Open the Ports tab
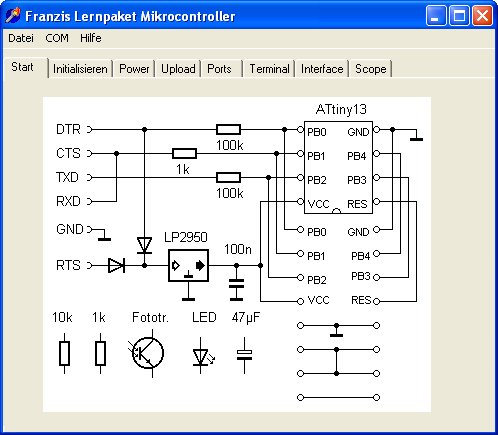The height and width of the screenshot is (435, 498). (219, 69)
